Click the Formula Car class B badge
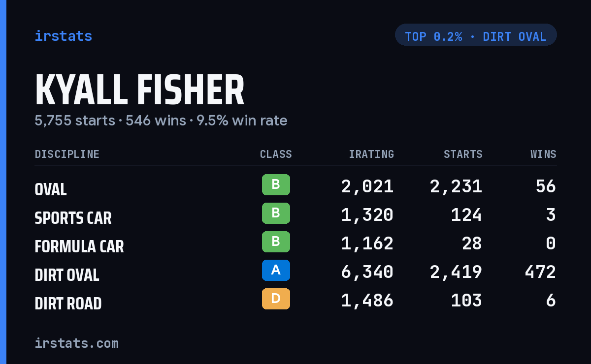This screenshot has width=591, height=364. click(x=276, y=242)
